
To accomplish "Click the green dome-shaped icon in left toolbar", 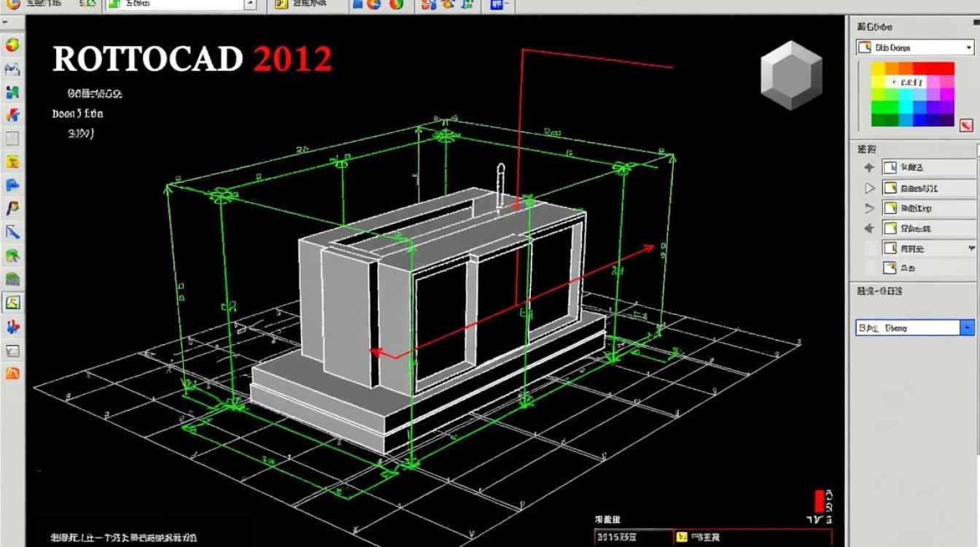I will (12, 256).
